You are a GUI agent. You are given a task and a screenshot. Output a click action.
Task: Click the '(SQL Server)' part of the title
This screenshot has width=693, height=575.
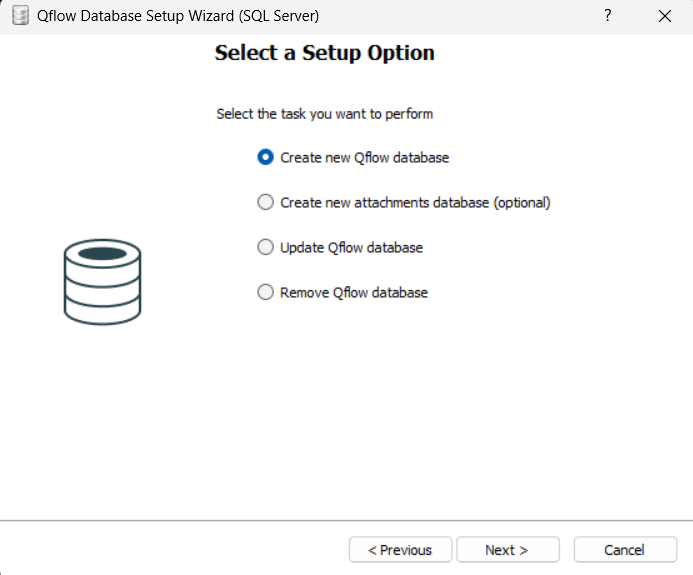click(x=279, y=16)
